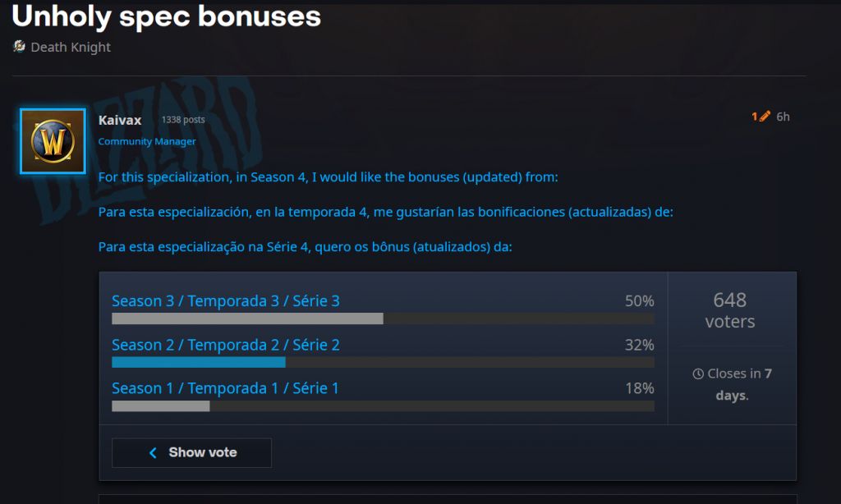
Task: Select the Season 3 poll option
Action: 226,301
